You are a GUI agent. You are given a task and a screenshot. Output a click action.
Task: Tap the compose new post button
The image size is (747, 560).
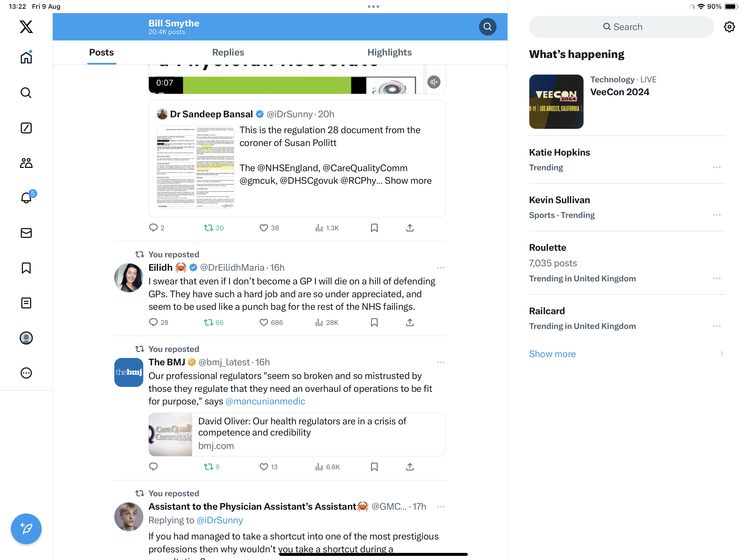[26, 529]
